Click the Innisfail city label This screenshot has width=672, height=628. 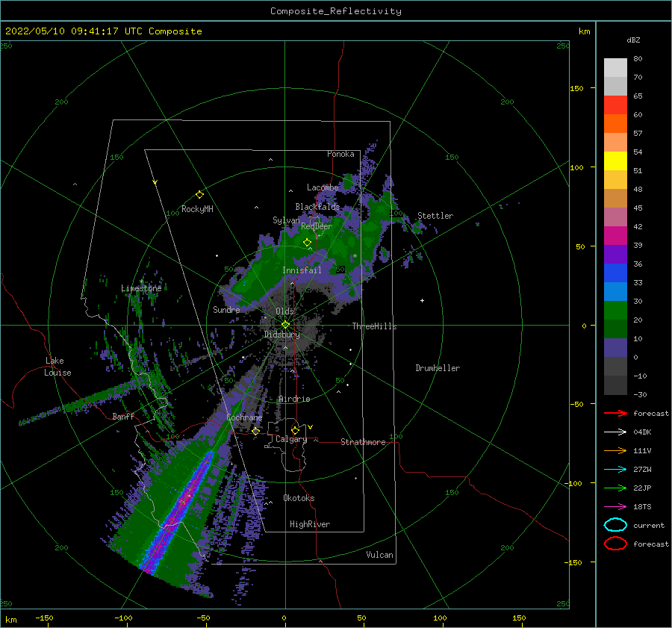302,270
